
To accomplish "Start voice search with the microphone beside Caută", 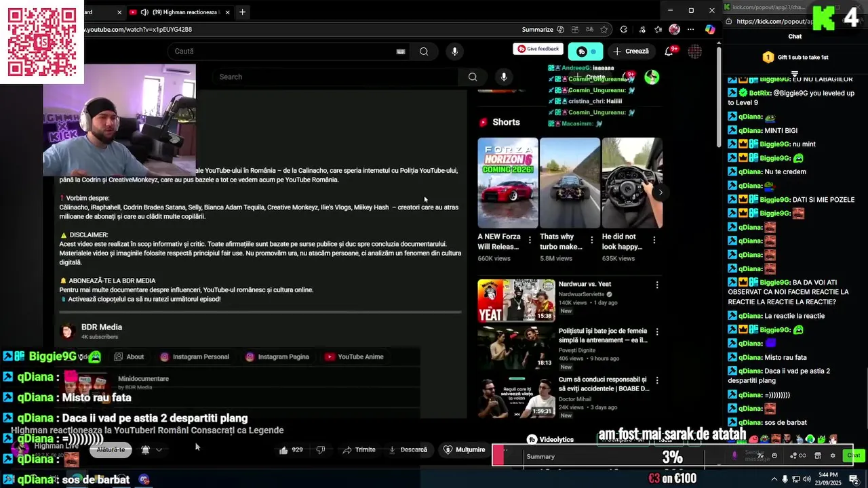I will [x=454, y=52].
